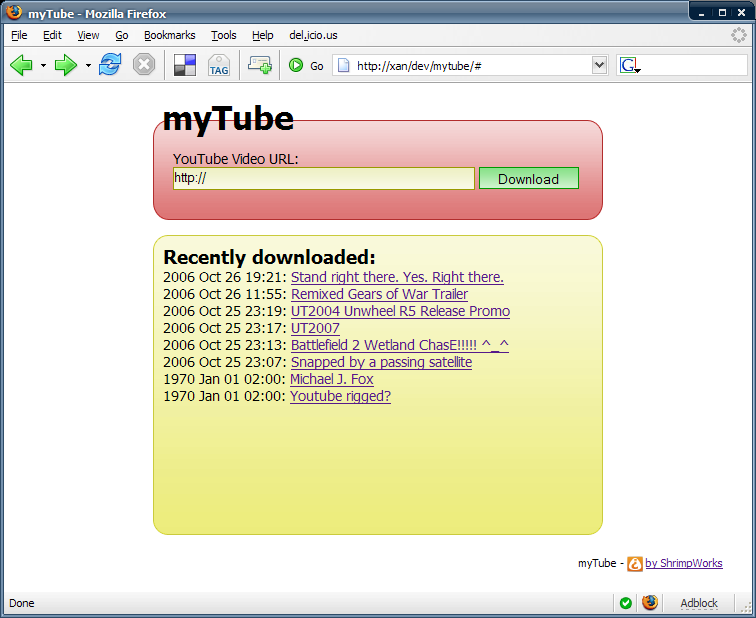Screen dimensions: 756x618
Task: Click the new tab plus icon
Action: click(x=260, y=65)
